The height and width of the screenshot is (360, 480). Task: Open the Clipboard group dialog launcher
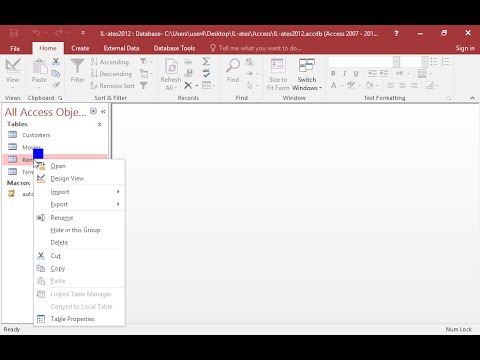click(x=60, y=98)
